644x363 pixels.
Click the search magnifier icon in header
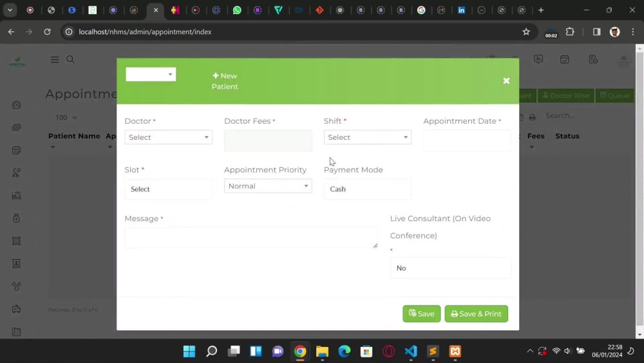click(x=70, y=59)
